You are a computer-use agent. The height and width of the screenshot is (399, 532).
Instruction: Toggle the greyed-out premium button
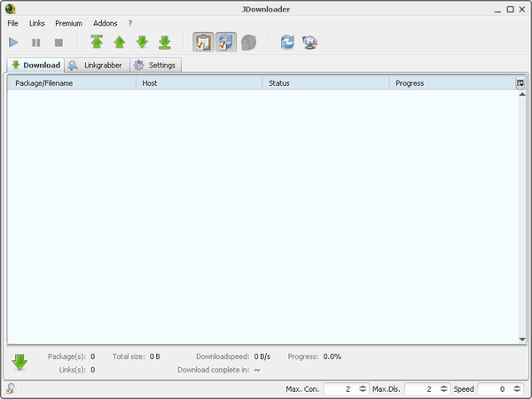(248, 43)
